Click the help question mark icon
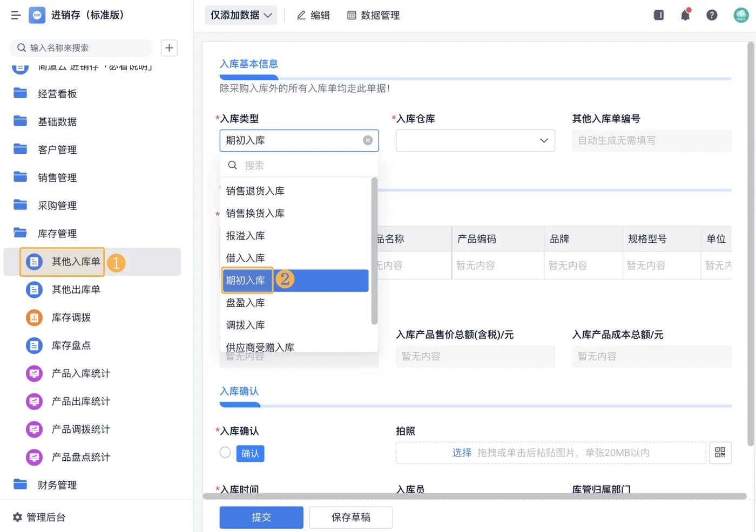The width and height of the screenshot is (756, 532). [712, 15]
